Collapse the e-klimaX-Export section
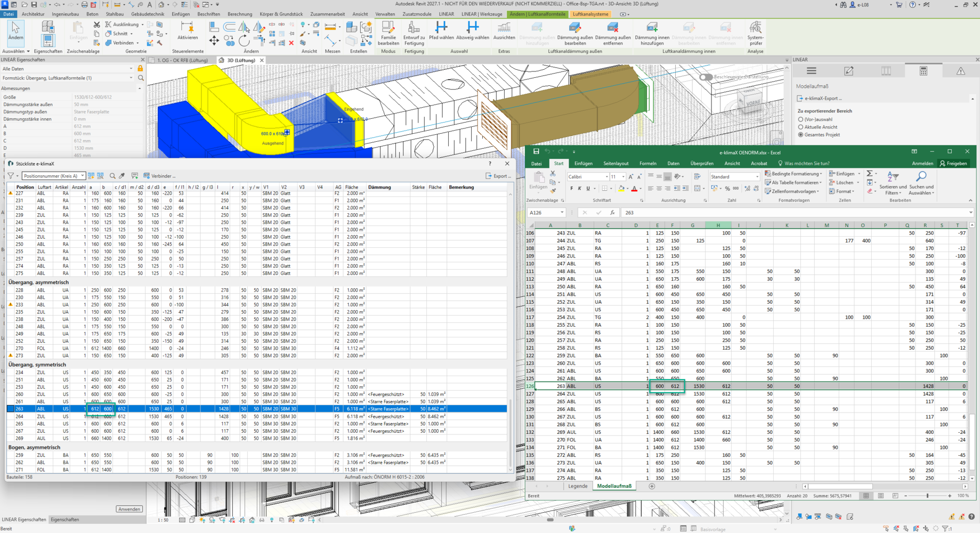The height and width of the screenshot is (533, 980). 972,99
